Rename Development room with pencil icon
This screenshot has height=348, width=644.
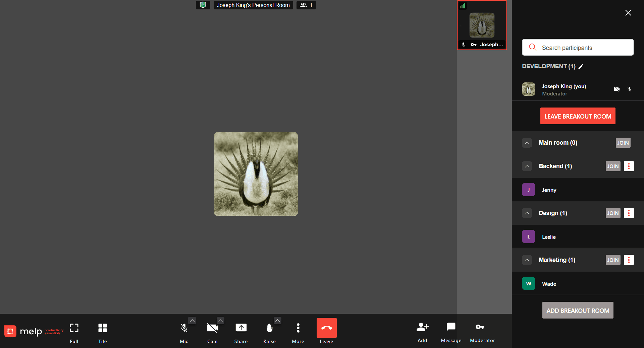point(581,66)
